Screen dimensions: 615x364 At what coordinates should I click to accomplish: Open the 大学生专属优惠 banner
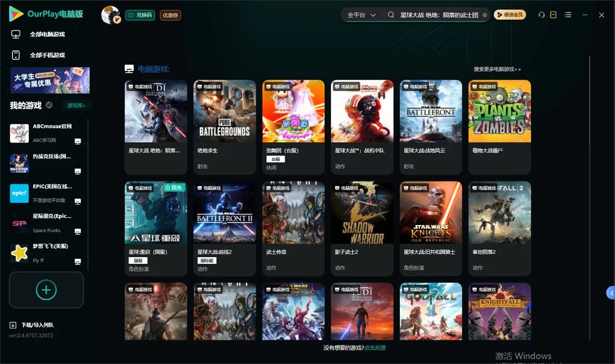[x=50, y=81]
